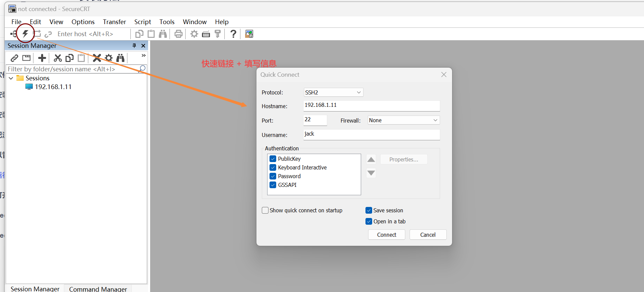Screen dimensions: 644x292
Task: Open Session Options gear icon
Action: 194,34
